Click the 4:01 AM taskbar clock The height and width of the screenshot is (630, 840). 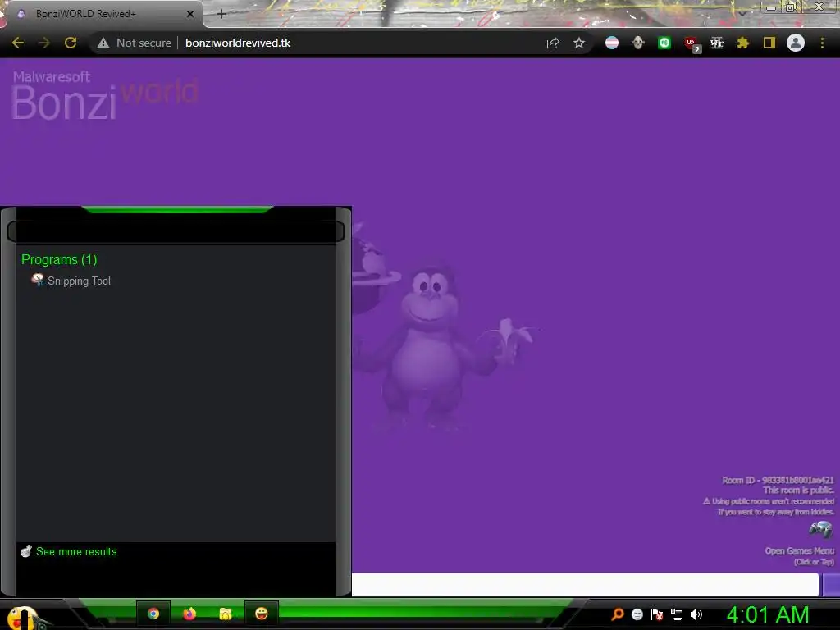click(x=768, y=615)
